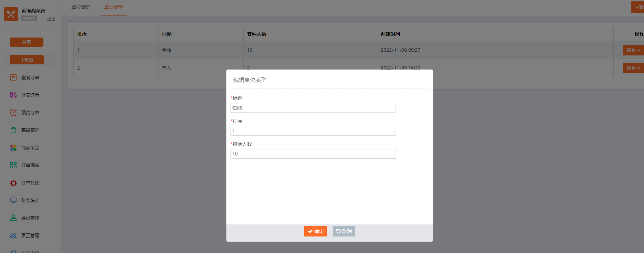Expand the 操作 dropdown for 包厢 row
644x253 pixels.
(x=633, y=50)
